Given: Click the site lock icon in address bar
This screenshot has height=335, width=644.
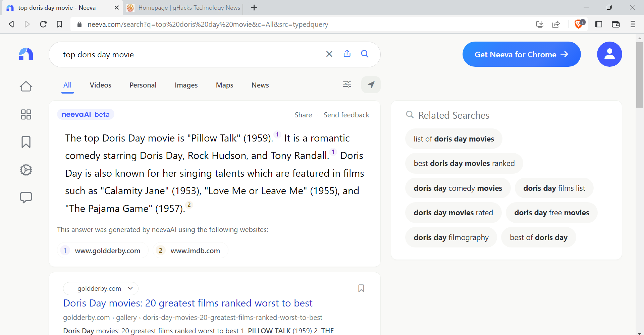Looking at the screenshot, I should tap(79, 24).
